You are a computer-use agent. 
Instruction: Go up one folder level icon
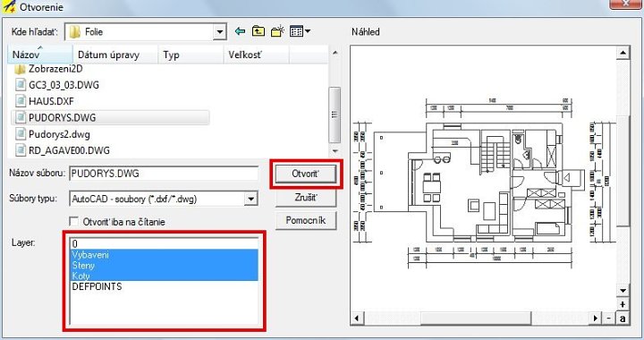pyautogui.click(x=258, y=31)
